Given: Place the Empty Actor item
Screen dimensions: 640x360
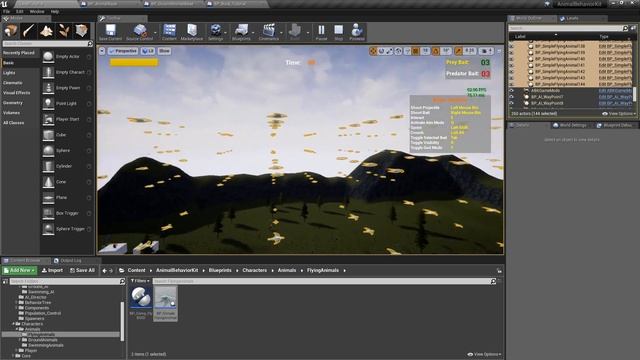Looking at the screenshot, I should [67, 57].
